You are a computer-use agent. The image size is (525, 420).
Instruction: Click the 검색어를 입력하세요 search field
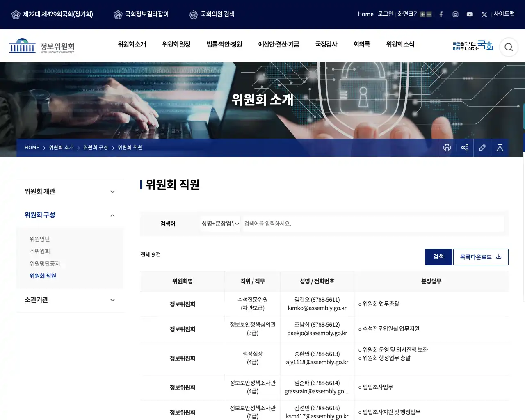click(373, 224)
